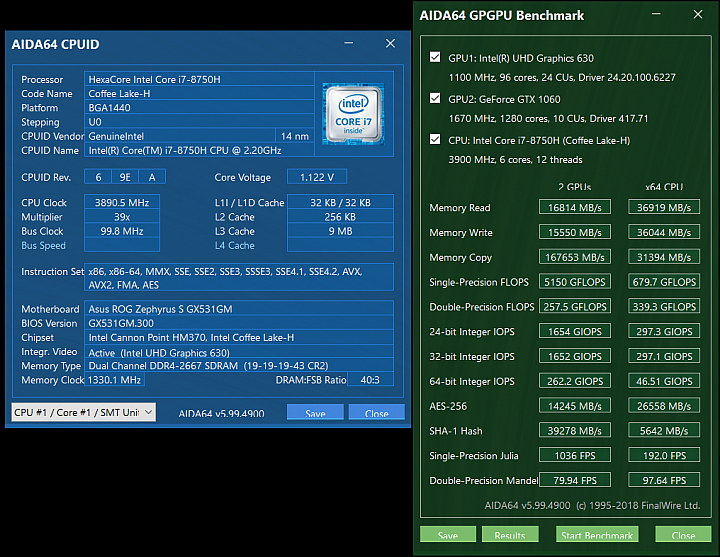Click the CPUID Rev. 9E field
720x557 pixels.
125,177
